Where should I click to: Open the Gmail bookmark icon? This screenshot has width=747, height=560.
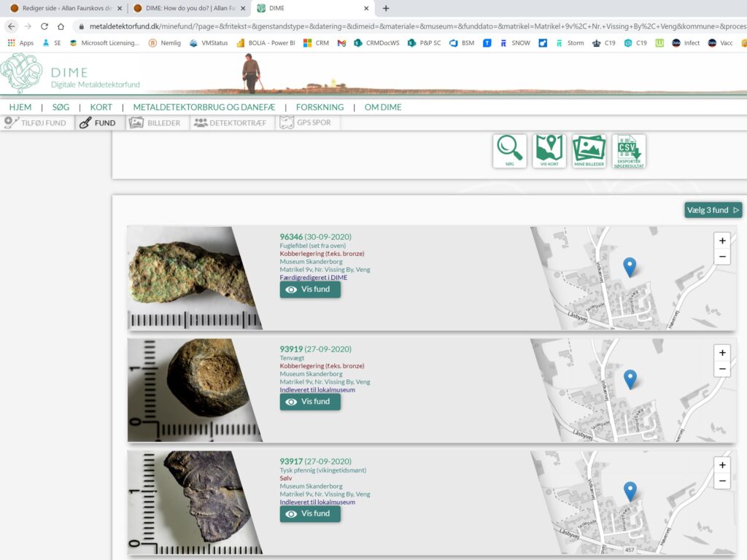pyautogui.click(x=341, y=43)
